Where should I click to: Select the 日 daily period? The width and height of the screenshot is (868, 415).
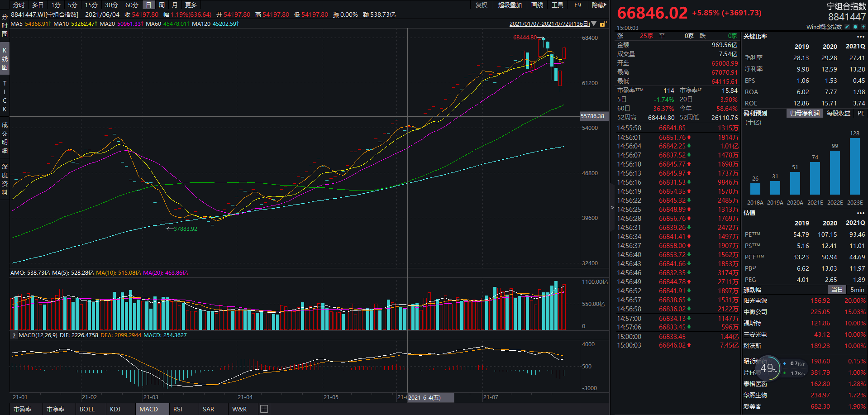(148, 5)
